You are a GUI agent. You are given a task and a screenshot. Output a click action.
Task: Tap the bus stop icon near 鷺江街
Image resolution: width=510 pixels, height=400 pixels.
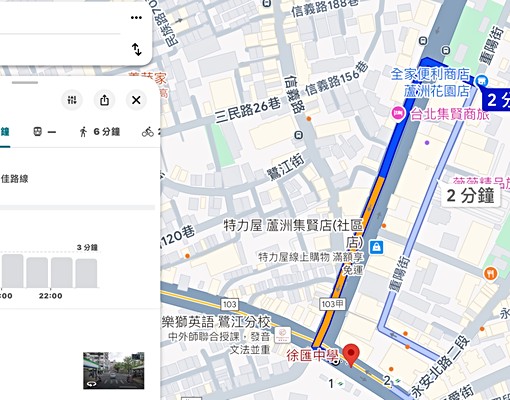[299, 135]
